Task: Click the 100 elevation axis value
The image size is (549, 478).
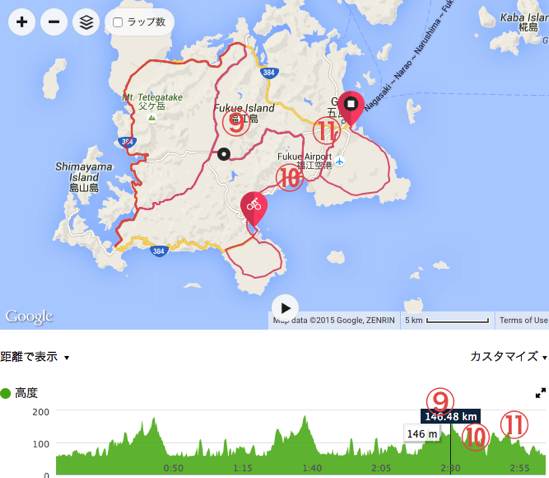Action: click(41, 444)
